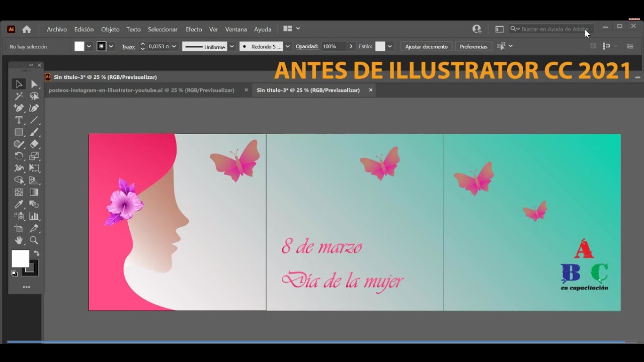Click the opacity 100% value field
The image size is (644, 362).
click(x=334, y=46)
